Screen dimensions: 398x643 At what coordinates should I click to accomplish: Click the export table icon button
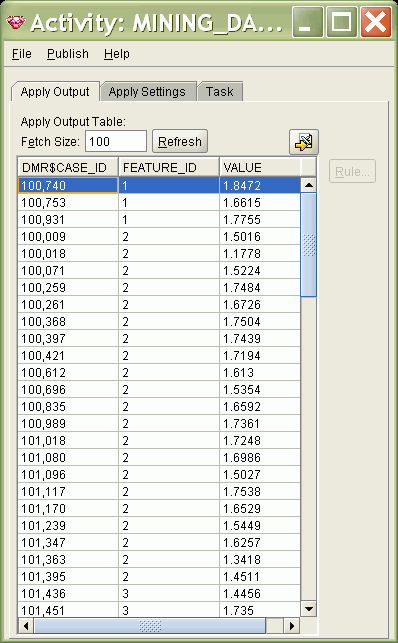click(304, 142)
